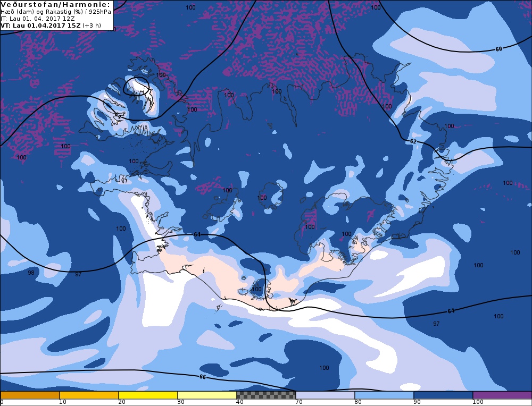Click the 'VT: Lau 01.04.2017 15Z (+3 h)' line
This screenshot has width=532, height=406.
tap(51, 26)
